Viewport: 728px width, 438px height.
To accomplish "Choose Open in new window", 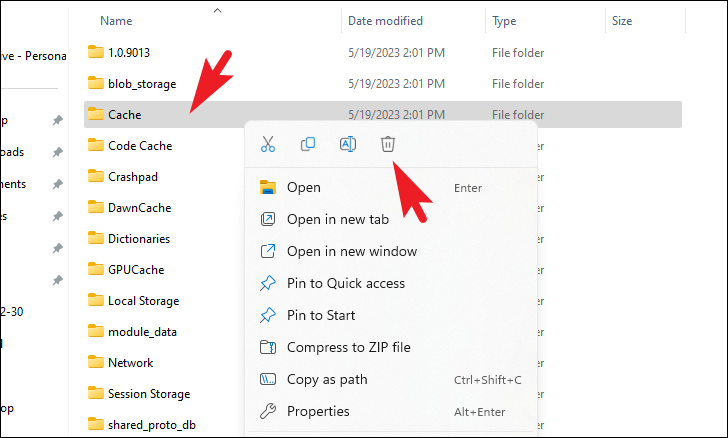I will [351, 251].
